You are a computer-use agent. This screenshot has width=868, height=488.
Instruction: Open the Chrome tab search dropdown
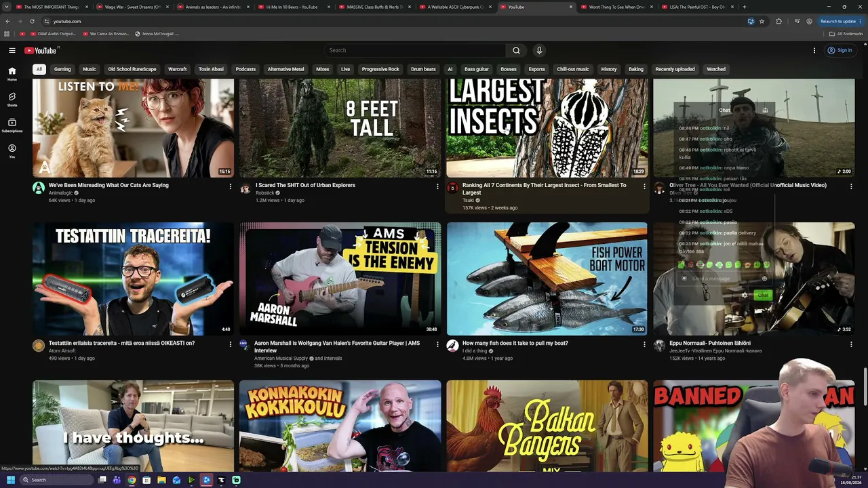pos(7,7)
